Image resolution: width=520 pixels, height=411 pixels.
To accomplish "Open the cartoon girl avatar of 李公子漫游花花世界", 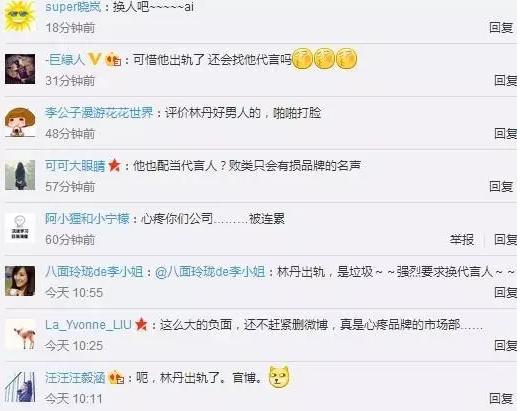I will point(20,122).
